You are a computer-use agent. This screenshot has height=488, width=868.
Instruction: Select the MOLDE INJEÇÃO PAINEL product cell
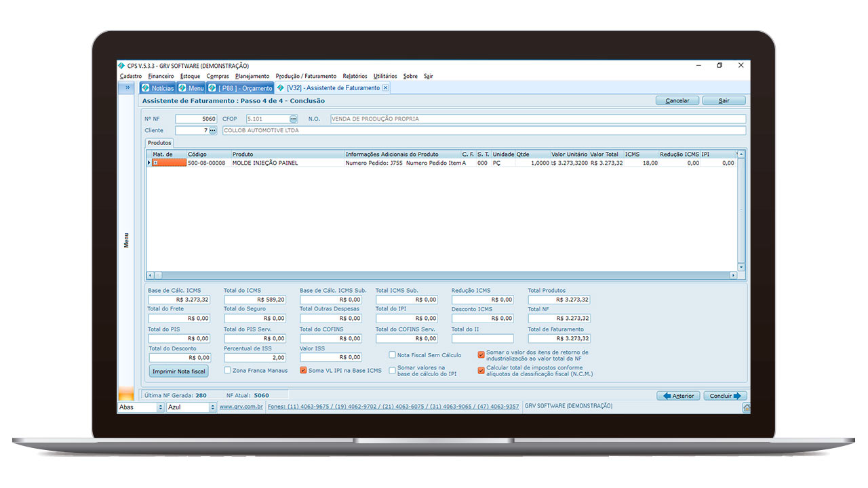click(288, 163)
